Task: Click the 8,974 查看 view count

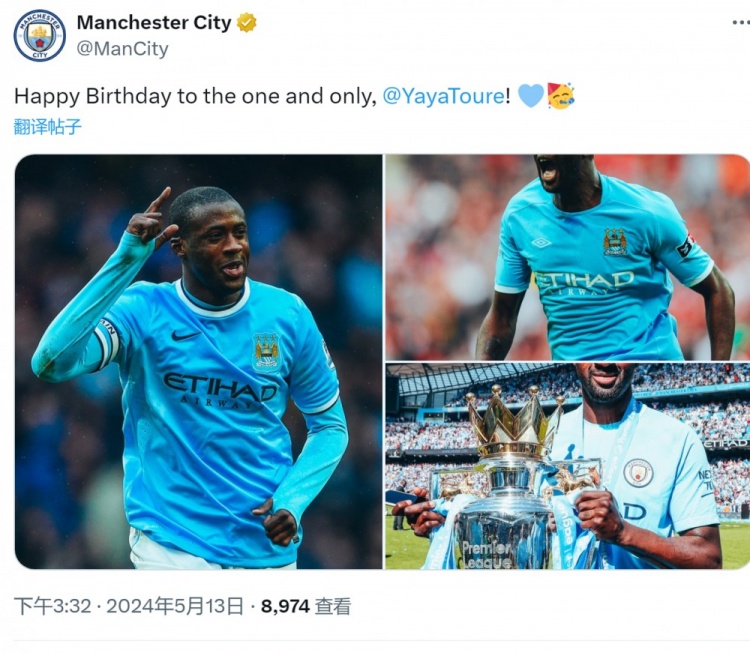Action: point(306,607)
